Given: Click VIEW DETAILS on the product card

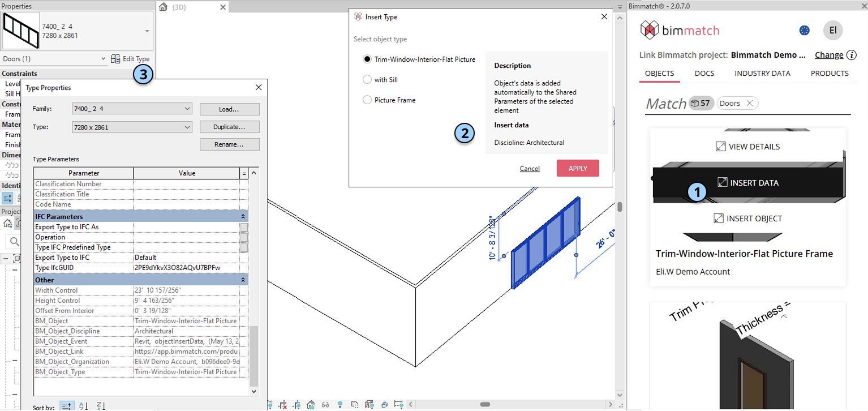Looking at the screenshot, I should 748,147.
